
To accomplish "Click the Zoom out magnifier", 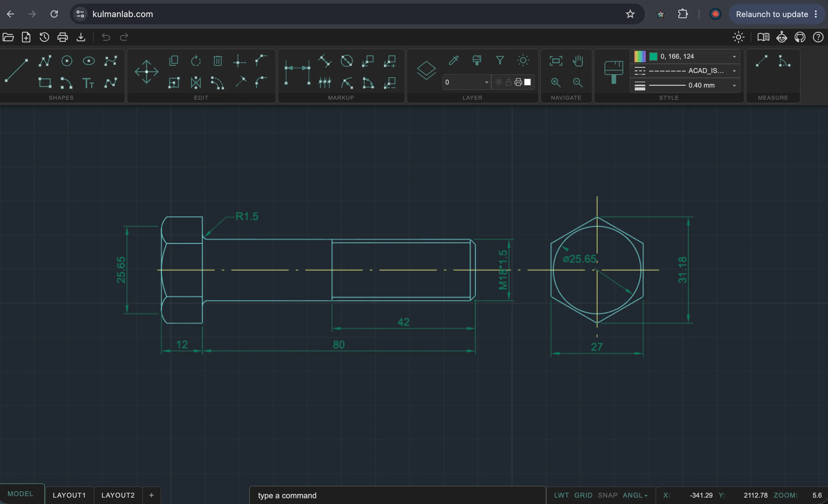I will coord(578,82).
